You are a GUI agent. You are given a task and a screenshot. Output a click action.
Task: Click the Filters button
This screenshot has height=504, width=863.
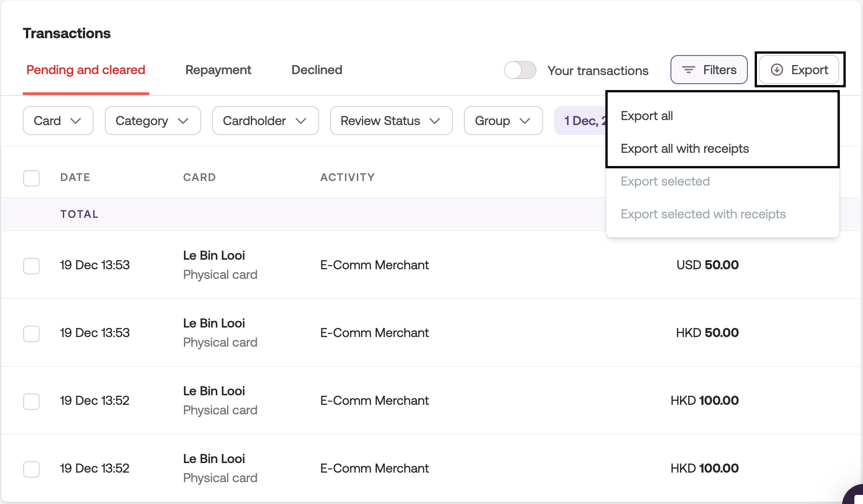pos(709,70)
